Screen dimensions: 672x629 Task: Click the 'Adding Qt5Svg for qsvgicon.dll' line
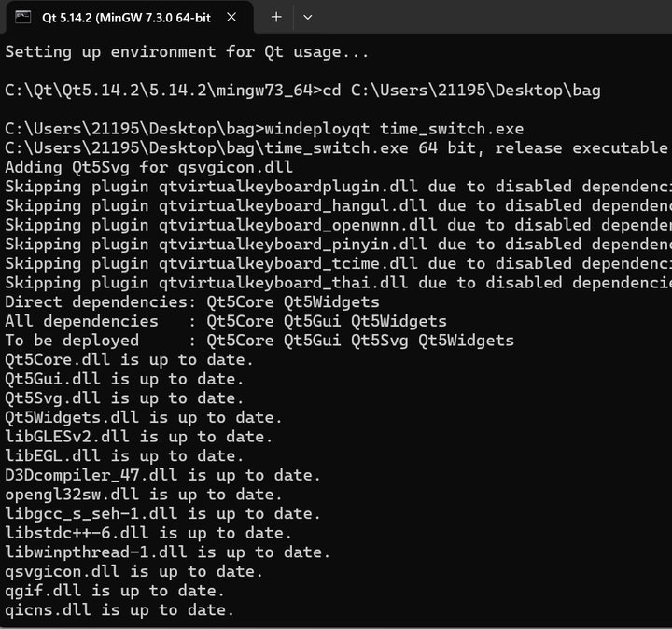click(x=147, y=167)
